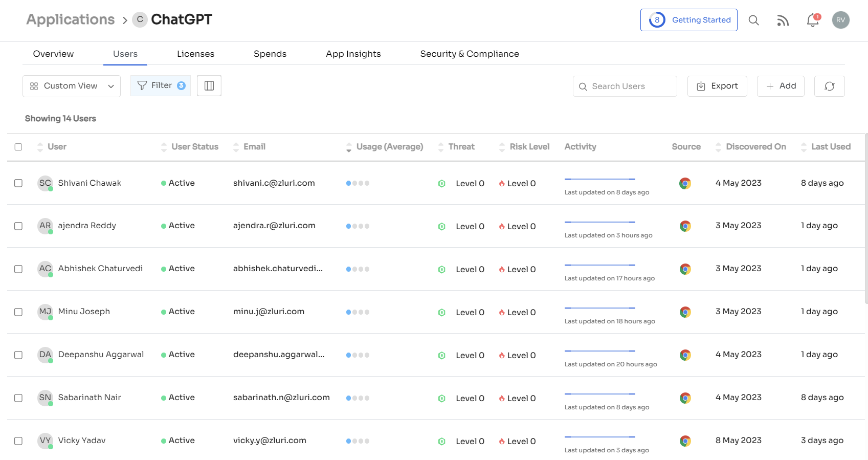Click risk flame icon for Vicky Yadav
The height and width of the screenshot is (460, 868).
pos(502,442)
